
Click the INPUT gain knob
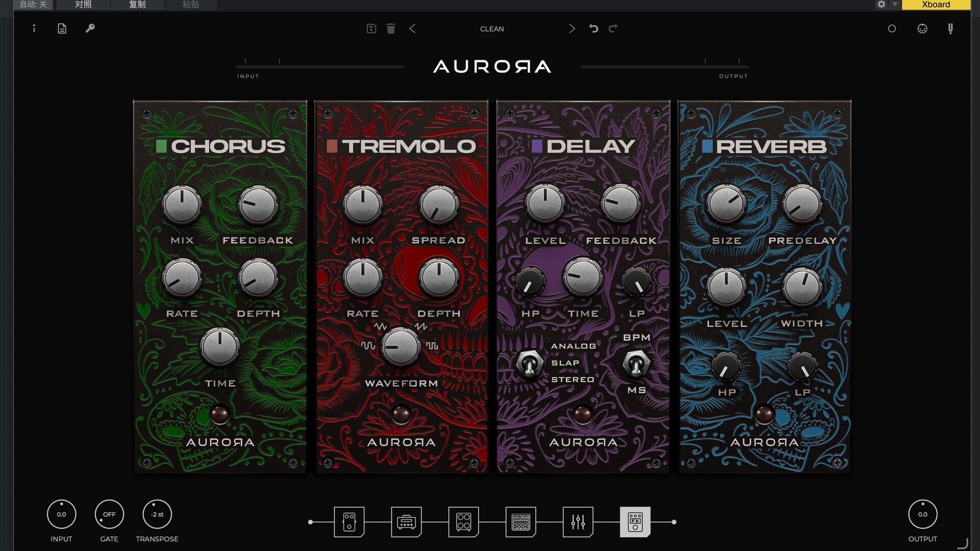coord(61,514)
